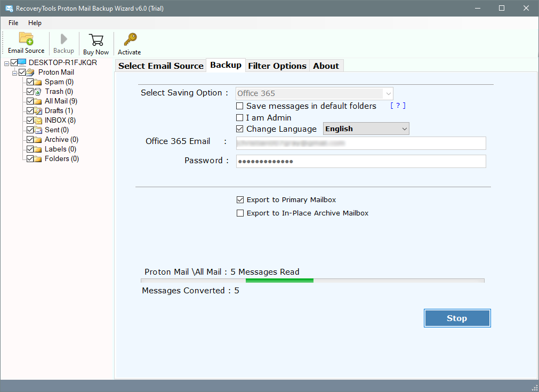Open the Help menu
Image resolution: width=539 pixels, height=392 pixels.
point(35,23)
